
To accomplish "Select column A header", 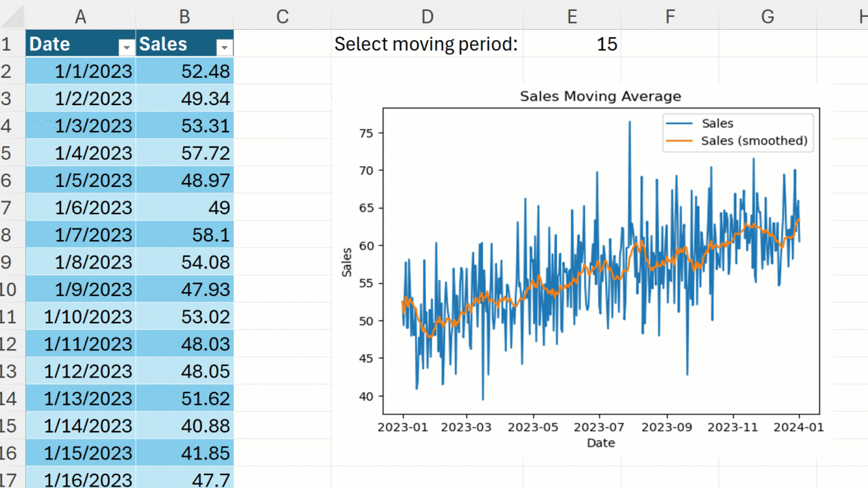I will point(80,16).
